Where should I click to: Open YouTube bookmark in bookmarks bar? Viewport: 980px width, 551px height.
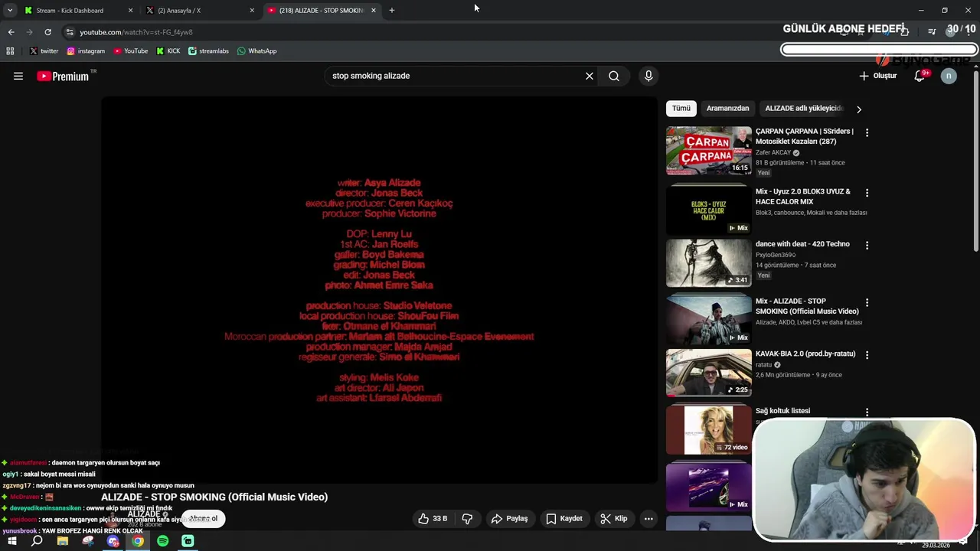tap(131, 51)
